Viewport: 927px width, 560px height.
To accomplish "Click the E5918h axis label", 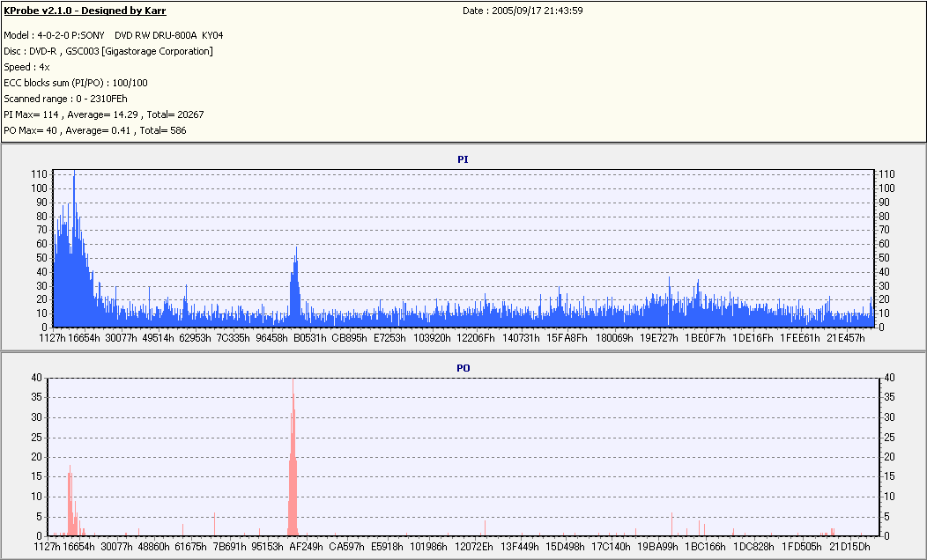I will [x=387, y=547].
